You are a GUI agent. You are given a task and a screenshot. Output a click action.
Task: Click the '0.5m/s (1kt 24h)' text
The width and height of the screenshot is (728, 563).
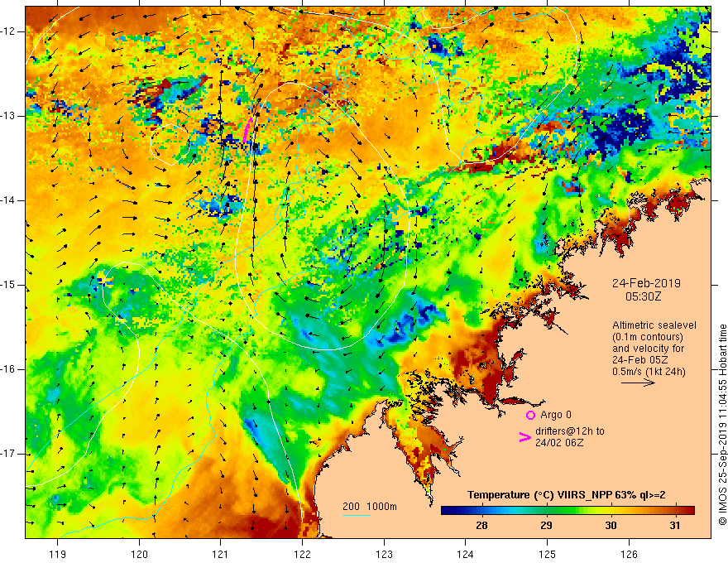[x=649, y=371]
